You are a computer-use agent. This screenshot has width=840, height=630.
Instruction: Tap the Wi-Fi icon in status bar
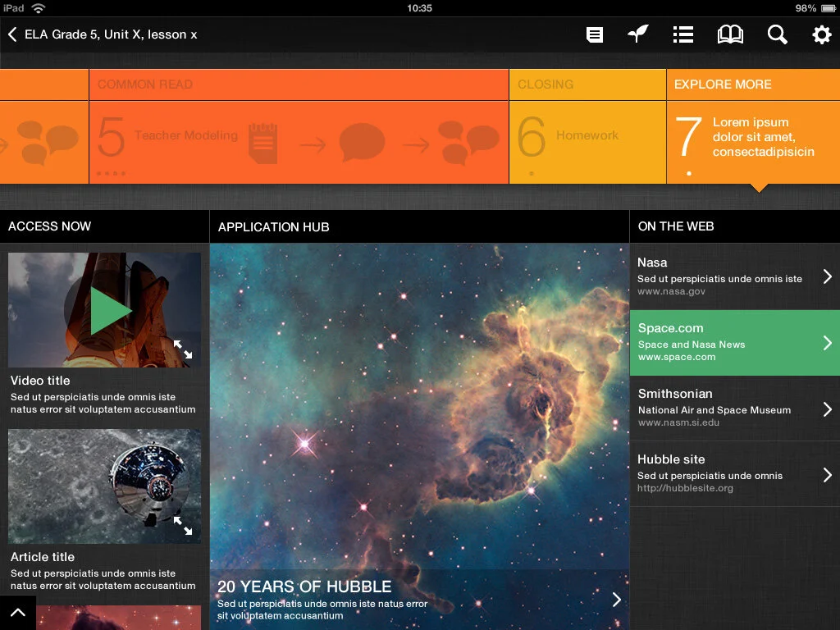pyautogui.click(x=38, y=8)
